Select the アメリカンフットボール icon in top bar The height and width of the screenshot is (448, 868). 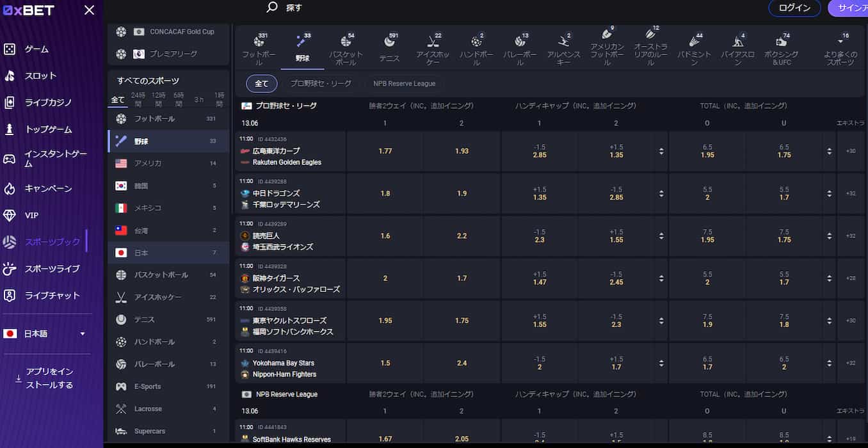607,34
